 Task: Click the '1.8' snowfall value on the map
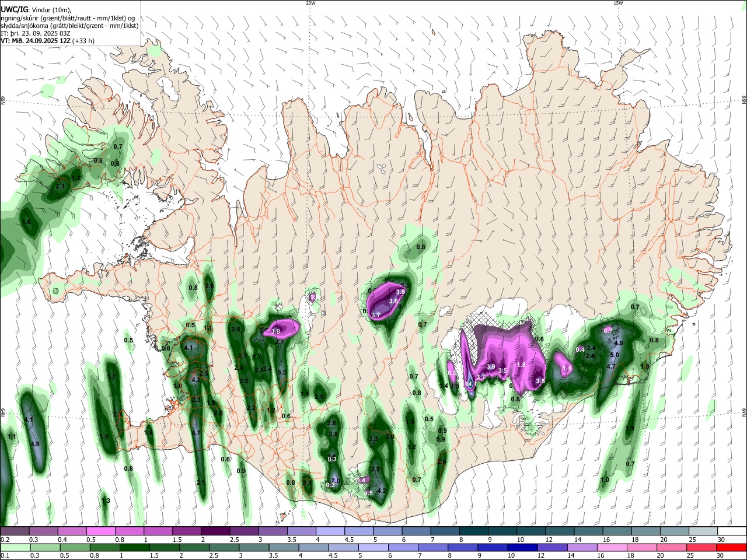[521, 365]
